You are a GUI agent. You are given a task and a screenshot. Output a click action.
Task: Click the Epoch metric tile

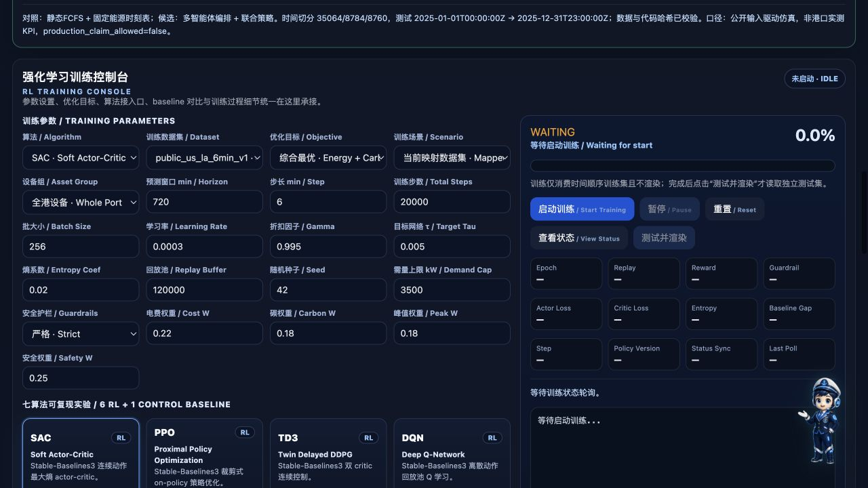click(x=566, y=274)
